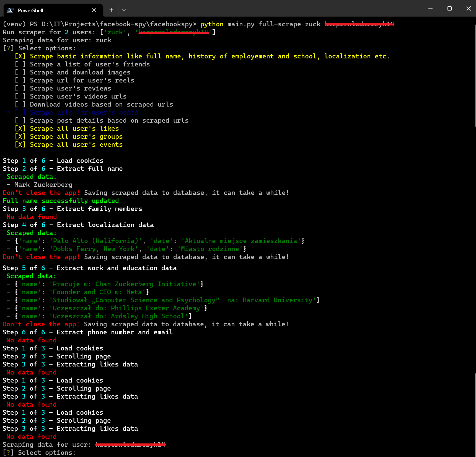Click 'Scraping data for user: zuck' line
The image size is (476, 457).
click(x=57, y=40)
